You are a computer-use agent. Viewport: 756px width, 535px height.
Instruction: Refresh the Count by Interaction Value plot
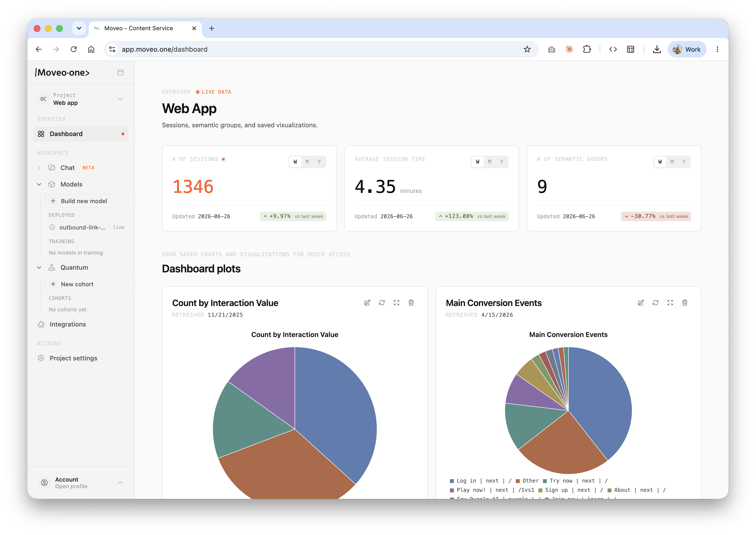click(382, 303)
